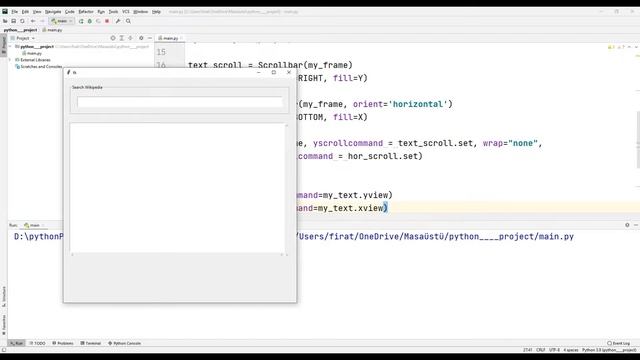
Task: Open the Tools menu
Action: (x=113, y=12)
